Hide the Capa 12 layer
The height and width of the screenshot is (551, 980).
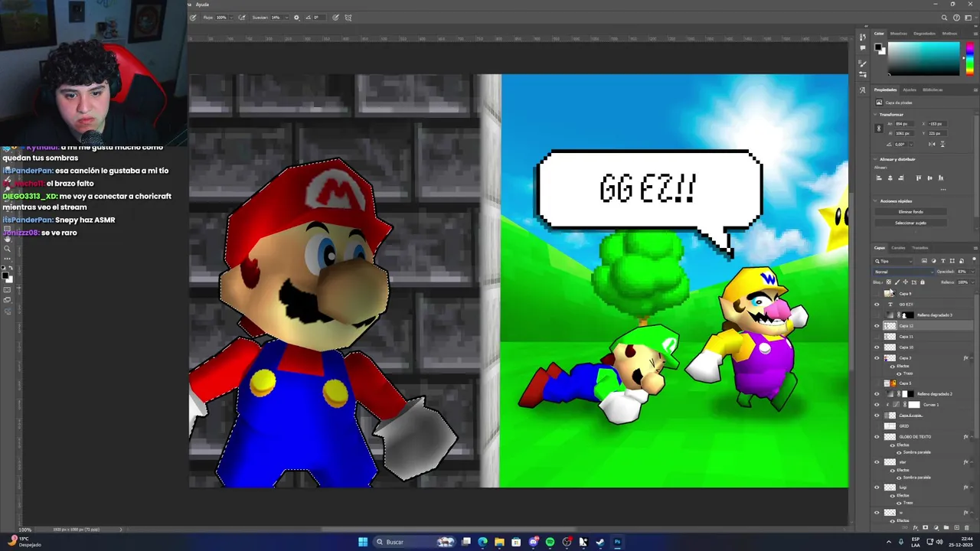(877, 325)
